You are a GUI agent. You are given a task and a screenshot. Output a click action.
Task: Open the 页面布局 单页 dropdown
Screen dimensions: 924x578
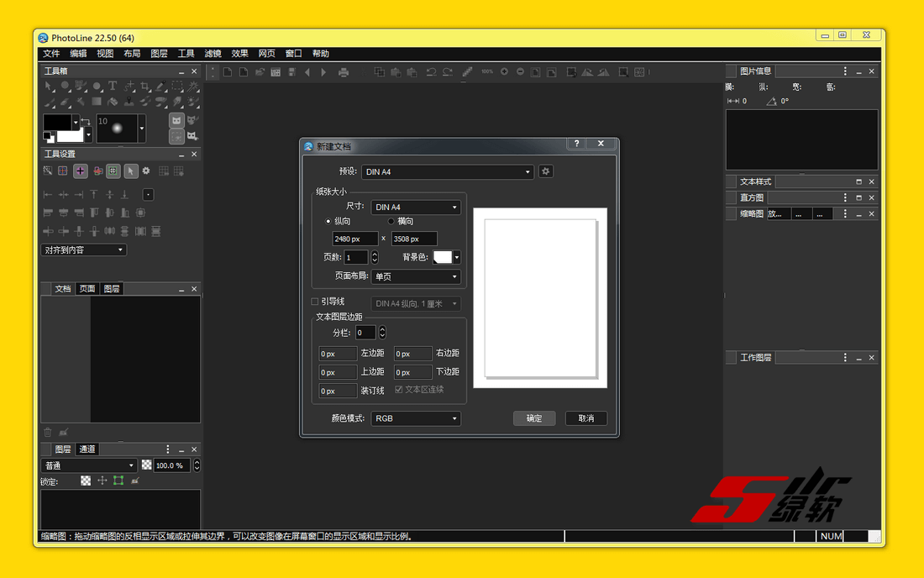416,276
